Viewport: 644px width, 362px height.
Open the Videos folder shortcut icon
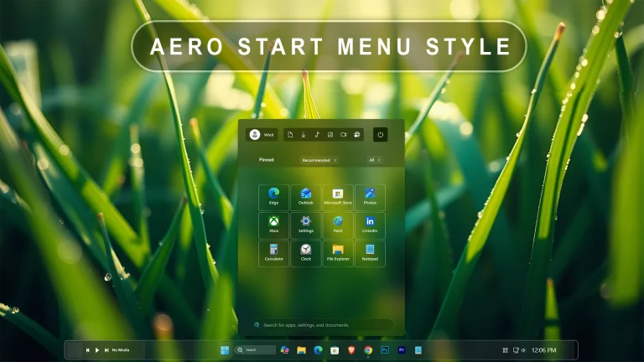[344, 135]
